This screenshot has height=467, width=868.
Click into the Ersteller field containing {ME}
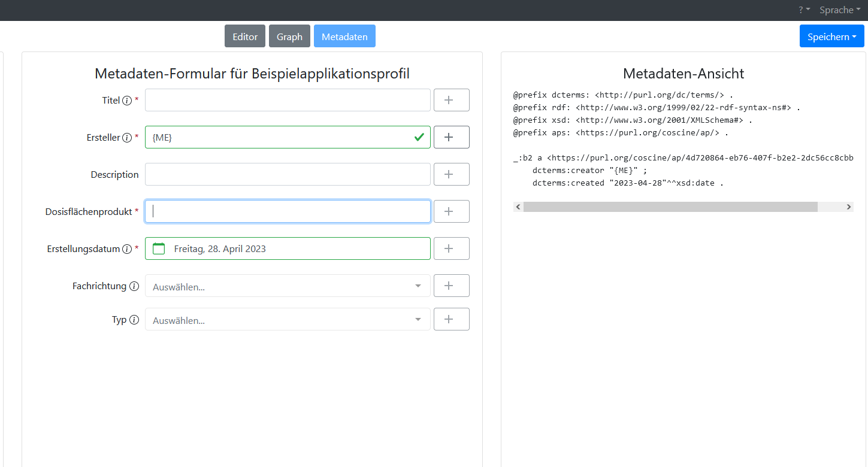(288, 137)
